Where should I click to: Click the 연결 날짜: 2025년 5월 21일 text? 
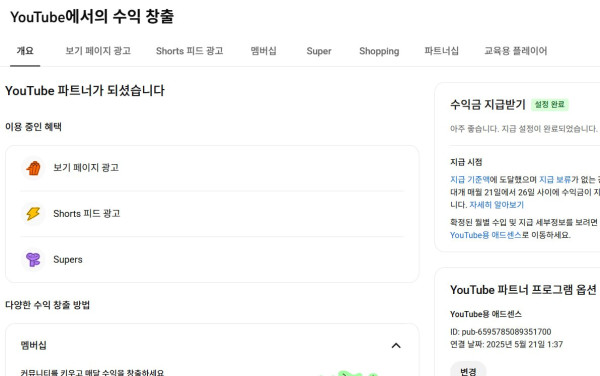pyautogui.click(x=506, y=344)
